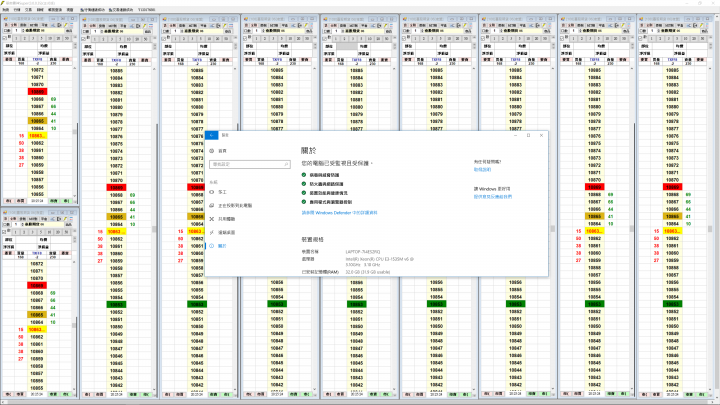
Task: Select quantity 50 button in second order window
Action: (146, 39)
